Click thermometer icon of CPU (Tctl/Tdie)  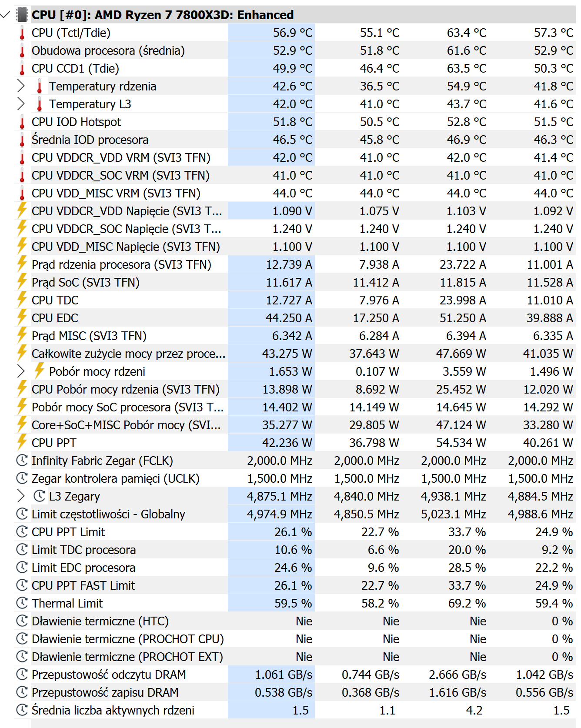pos(22,33)
